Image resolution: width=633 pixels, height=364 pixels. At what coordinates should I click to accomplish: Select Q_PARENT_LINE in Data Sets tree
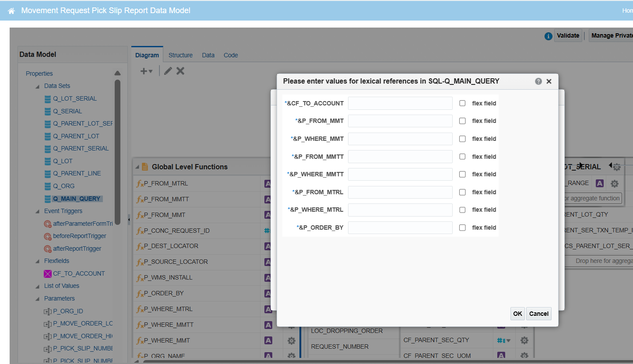click(x=77, y=173)
